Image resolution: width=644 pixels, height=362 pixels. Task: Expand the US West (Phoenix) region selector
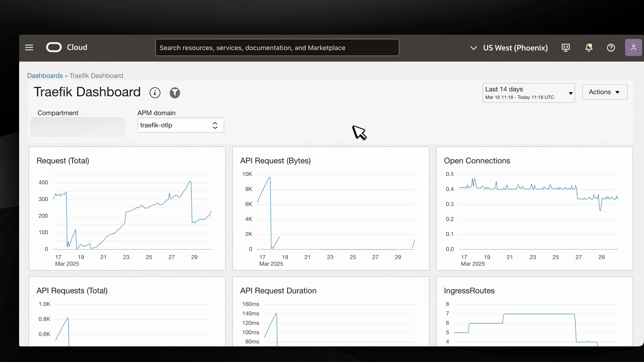pos(509,48)
